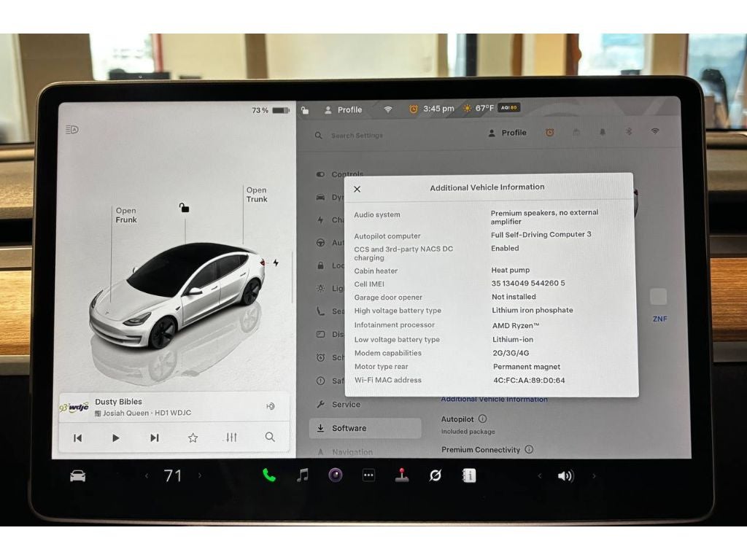Search media with the magnifier icon
The image size is (747, 560).
[270, 437]
